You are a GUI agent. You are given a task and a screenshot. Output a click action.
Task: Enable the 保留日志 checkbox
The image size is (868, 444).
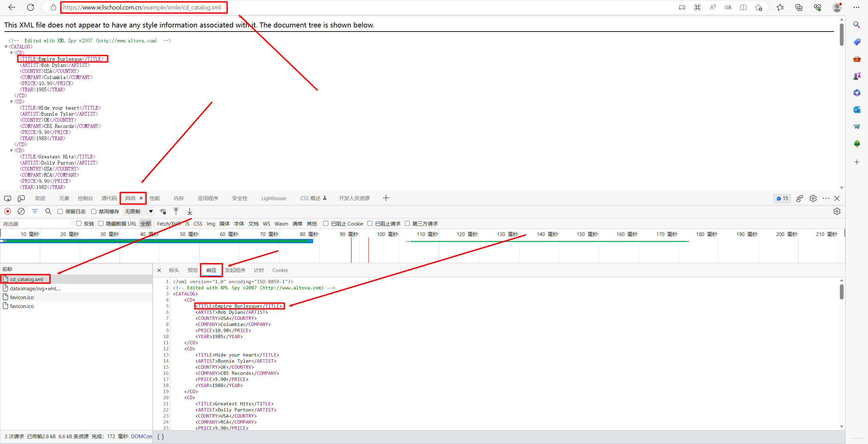pyautogui.click(x=60, y=211)
